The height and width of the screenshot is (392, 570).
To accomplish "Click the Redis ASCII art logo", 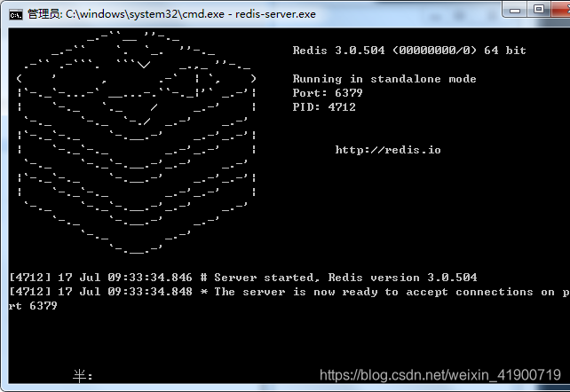I will pyautogui.click(x=137, y=142).
